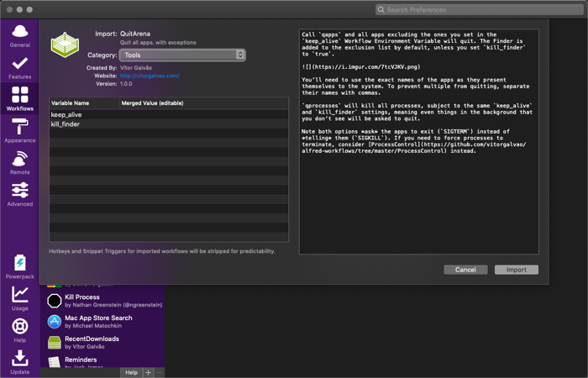Open the Features section
Image resolution: width=588 pixels, height=378 pixels.
(x=20, y=68)
